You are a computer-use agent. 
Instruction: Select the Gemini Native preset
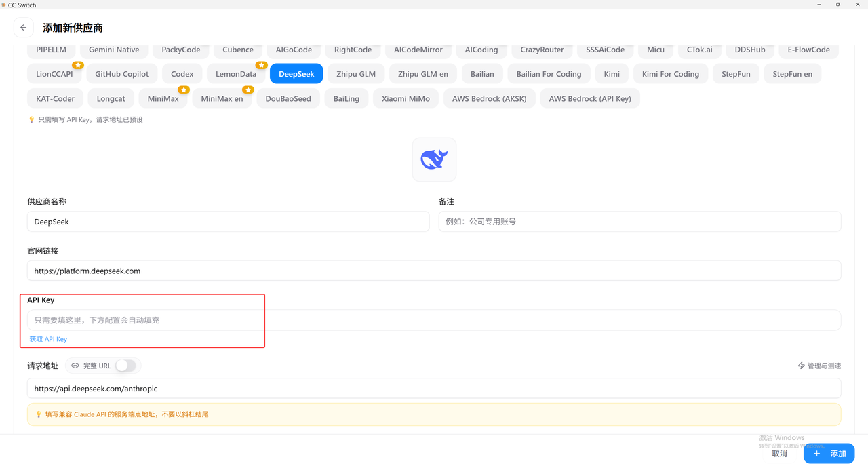(x=114, y=50)
